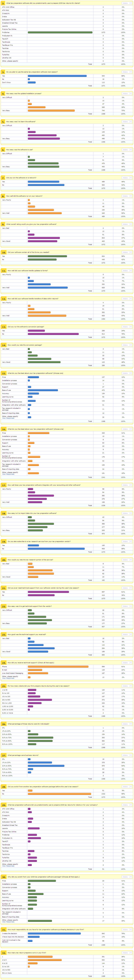The width and height of the screenshot is (134, 980).
Task: Open View Responses link under question 15
Action: coord(8,418)
